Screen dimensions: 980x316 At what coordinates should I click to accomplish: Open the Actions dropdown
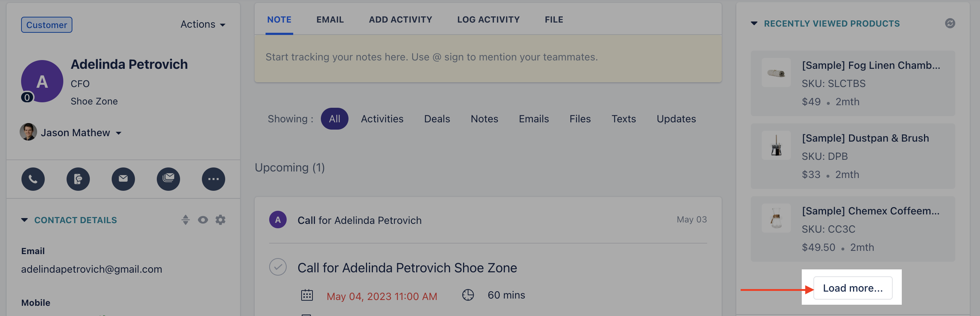tap(203, 24)
